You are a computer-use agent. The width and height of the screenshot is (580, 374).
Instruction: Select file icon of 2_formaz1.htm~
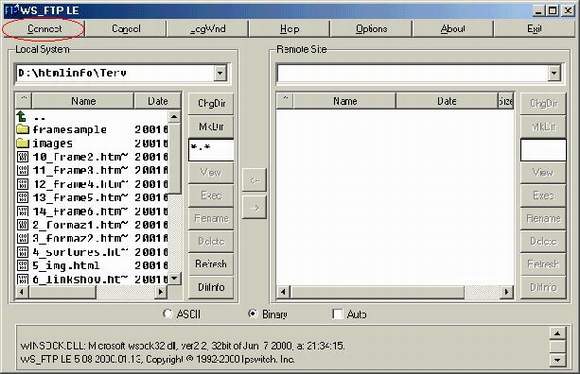(x=23, y=225)
